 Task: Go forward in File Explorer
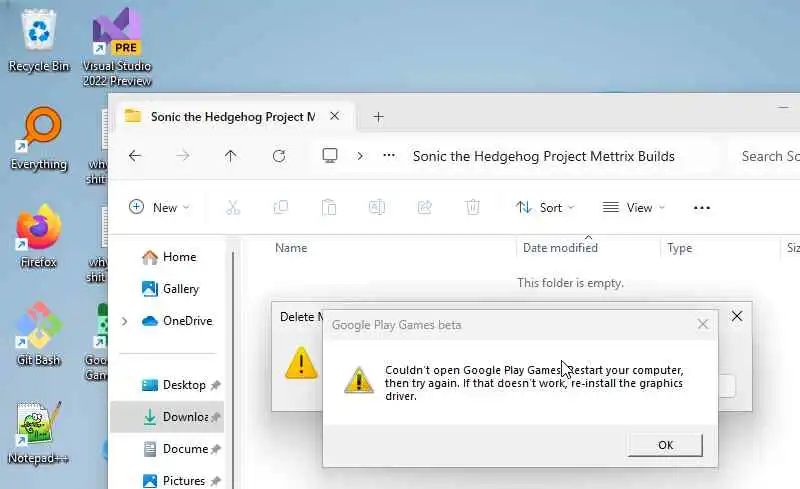183,156
